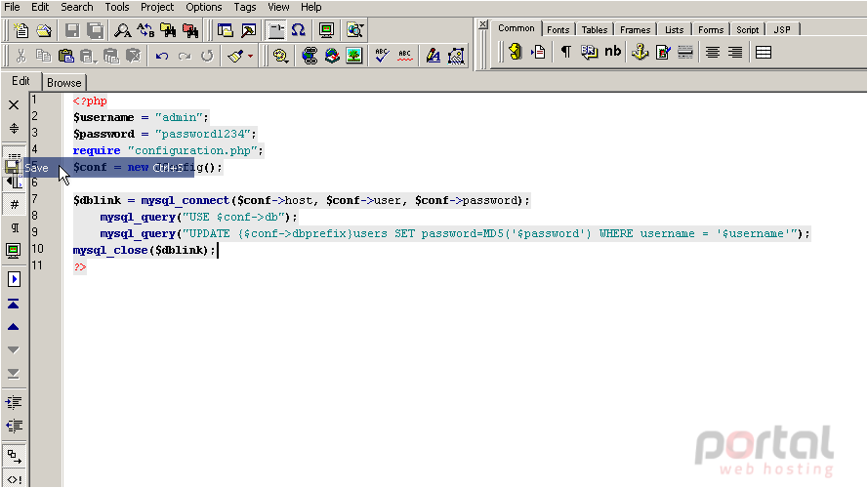Insert a DIV with the stacked lines icon

click(x=764, y=52)
